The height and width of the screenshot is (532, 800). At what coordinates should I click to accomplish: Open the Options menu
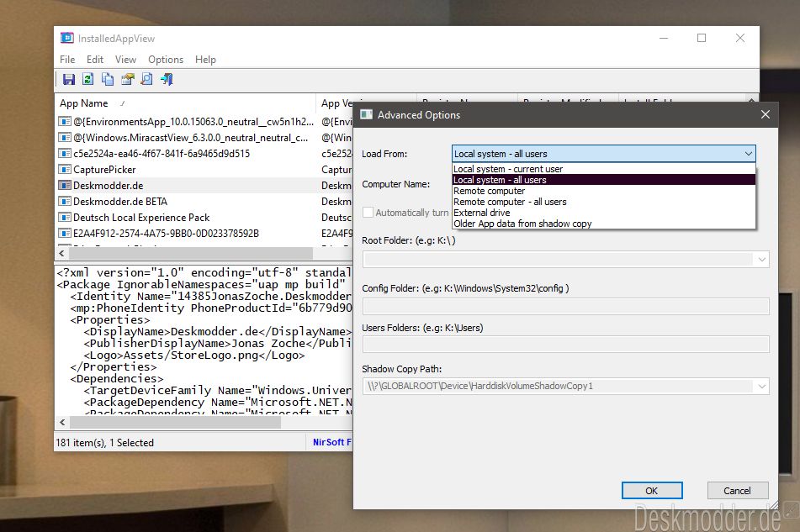[166, 60]
